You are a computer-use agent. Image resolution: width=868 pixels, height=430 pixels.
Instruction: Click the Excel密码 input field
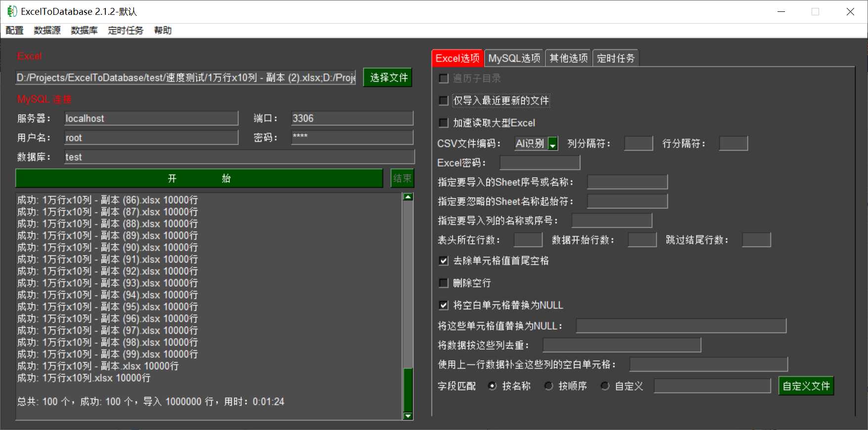tap(540, 163)
